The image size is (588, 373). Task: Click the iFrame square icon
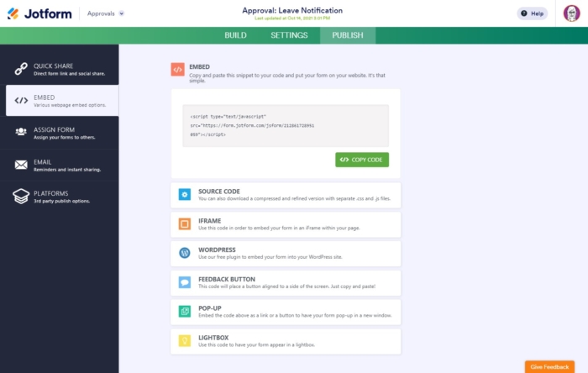[185, 223]
